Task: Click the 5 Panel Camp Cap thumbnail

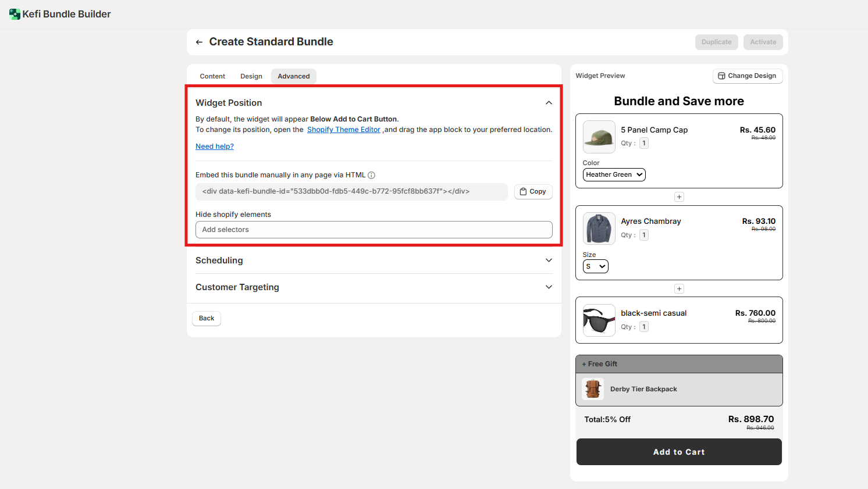Action: [599, 137]
